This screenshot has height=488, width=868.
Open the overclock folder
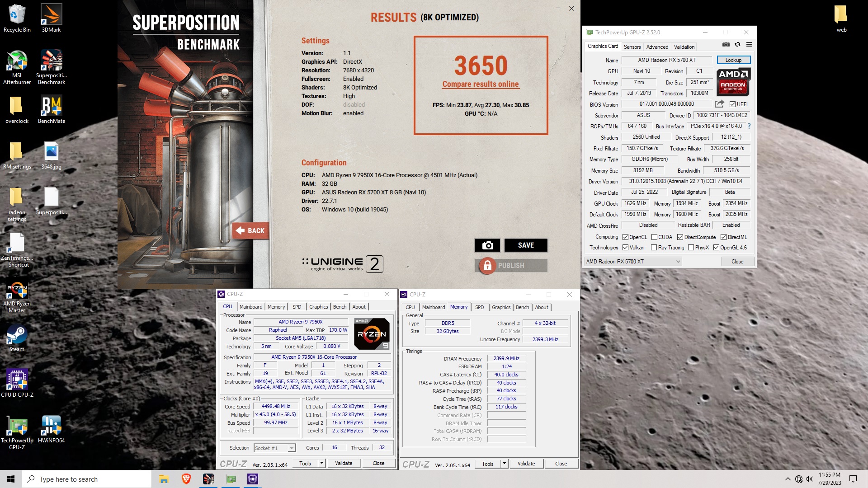click(17, 110)
